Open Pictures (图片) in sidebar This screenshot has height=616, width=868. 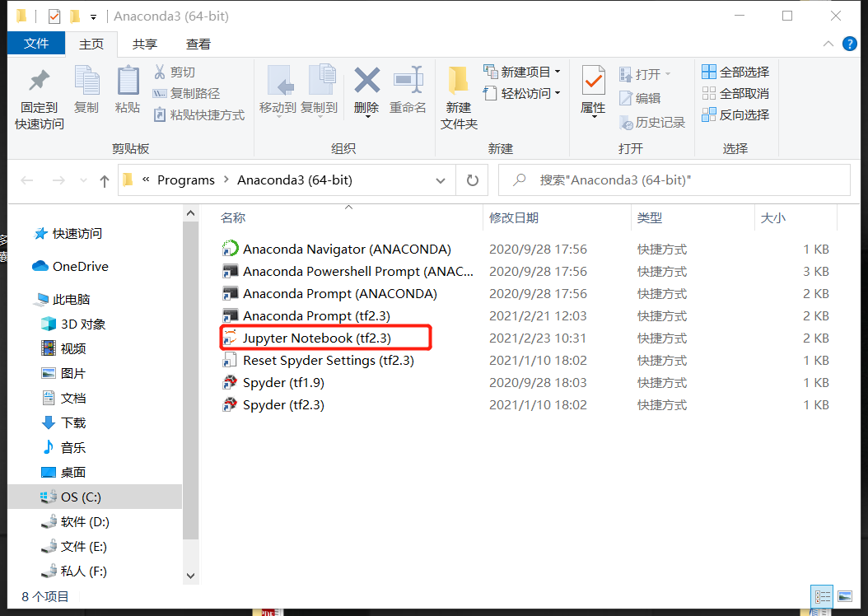click(63, 374)
